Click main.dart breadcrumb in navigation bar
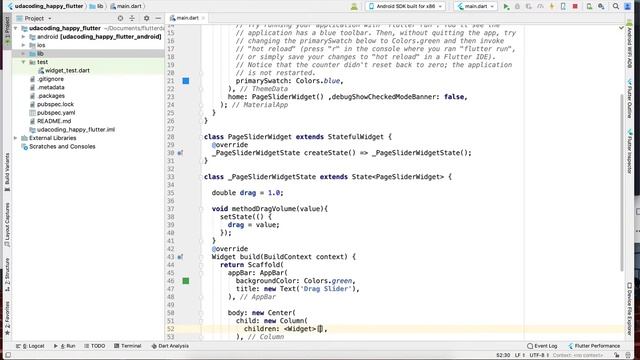Screen dimensions: 640x360 tap(126, 6)
